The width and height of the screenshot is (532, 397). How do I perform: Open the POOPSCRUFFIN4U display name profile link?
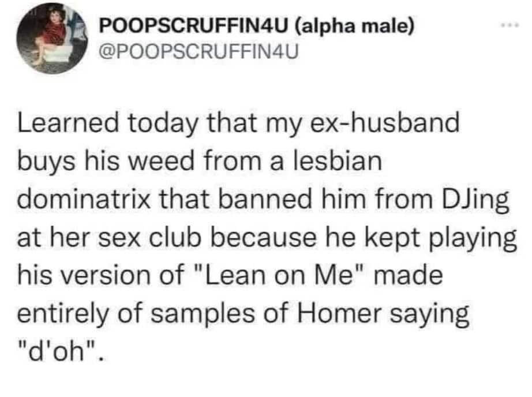coord(196,27)
